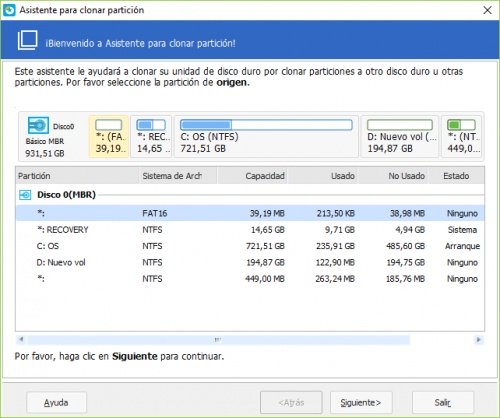The width and height of the screenshot is (500, 418).
Task: Click the D: Nuevo vol usage bar
Action: pos(400,125)
